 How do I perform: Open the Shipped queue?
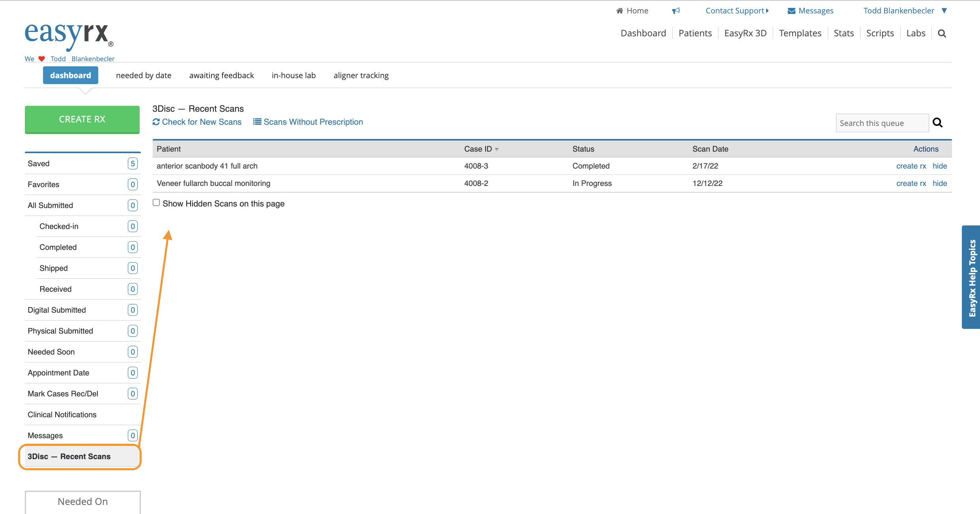(88, 268)
